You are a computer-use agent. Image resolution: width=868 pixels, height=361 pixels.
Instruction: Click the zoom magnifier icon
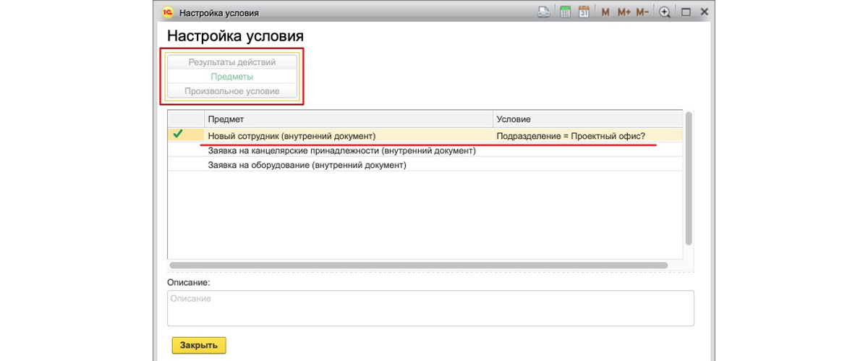click(665, 12)
